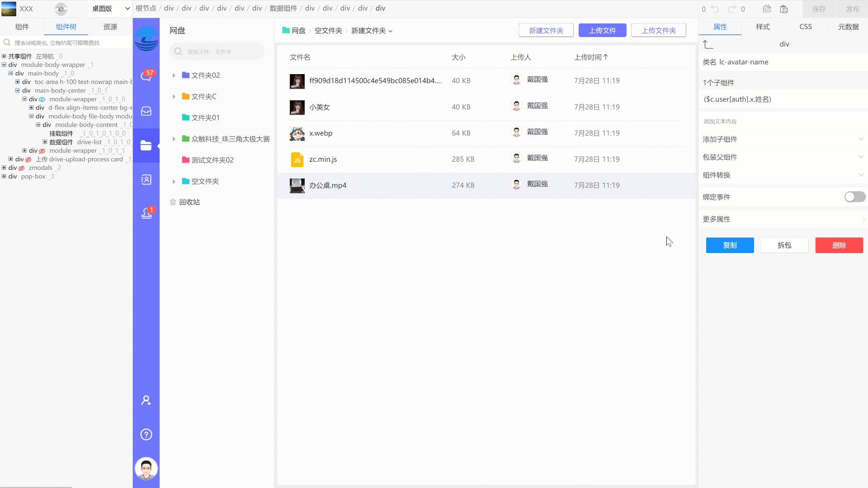The height and width of the screenshot is (488, 868).
Task: Click the blue globe logo in sidebar
Action: click(x=146, y=39)
